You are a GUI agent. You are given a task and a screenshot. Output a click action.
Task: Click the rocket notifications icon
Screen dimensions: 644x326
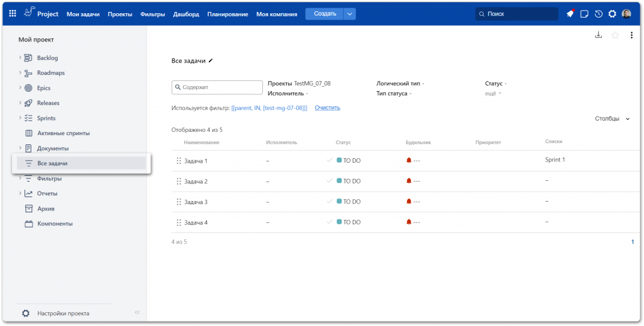click(x=570, y=14)
